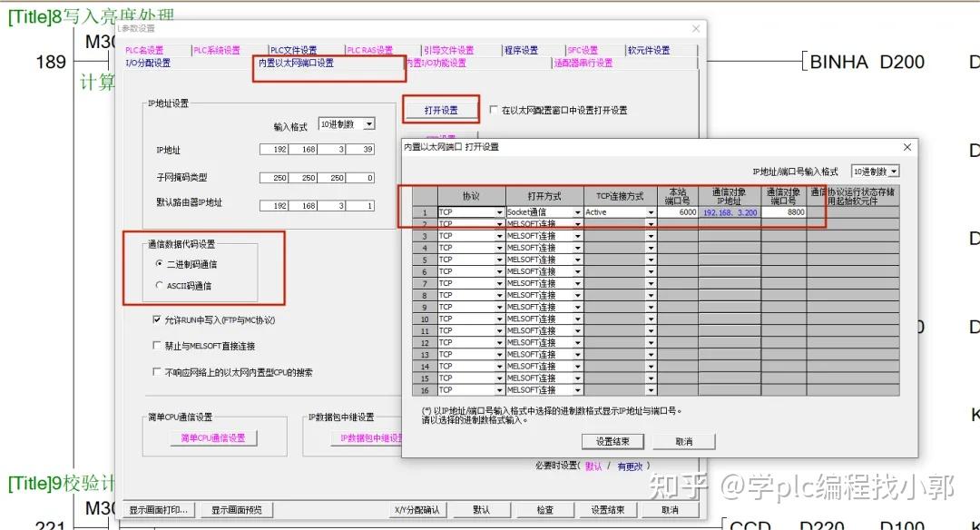Open IP地址/端口号输入格式 dropdown
The image size is (980, 530).
click(x=895, y=172)
